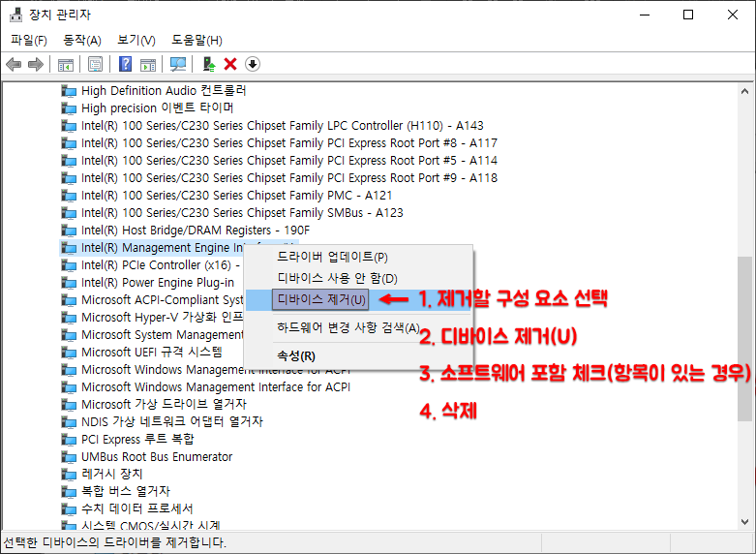Image resolution: width=756 pixels, height=554 pixels.
Task: Select Microsoft Hyper-V 가상화 인프라 device
Action: [163, 317]
